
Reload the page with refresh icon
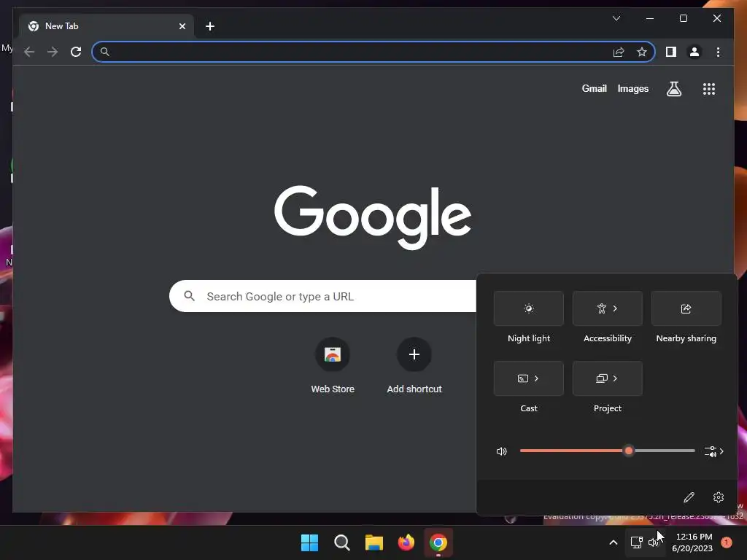(x=76, y=52)
